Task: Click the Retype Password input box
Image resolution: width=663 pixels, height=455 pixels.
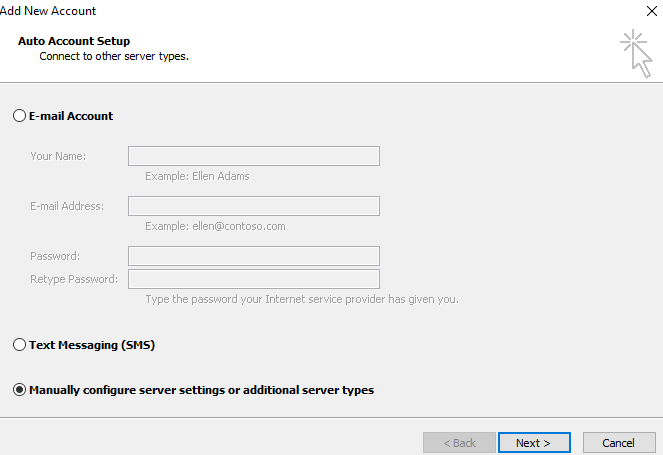Action: tap(254, 279)
